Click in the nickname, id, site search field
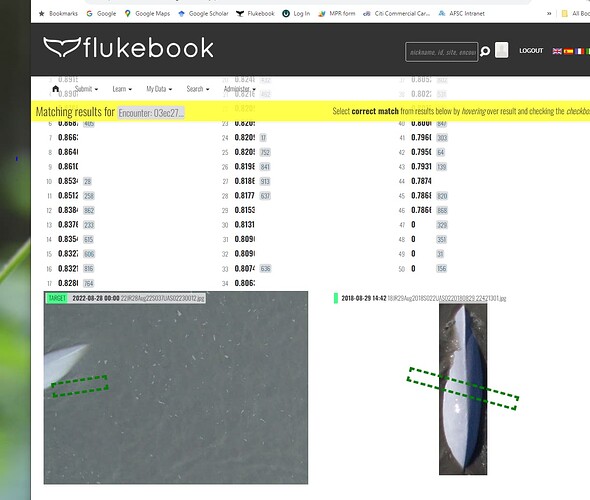590x500 pixels. pyautogui.click(x=442, y=52)
